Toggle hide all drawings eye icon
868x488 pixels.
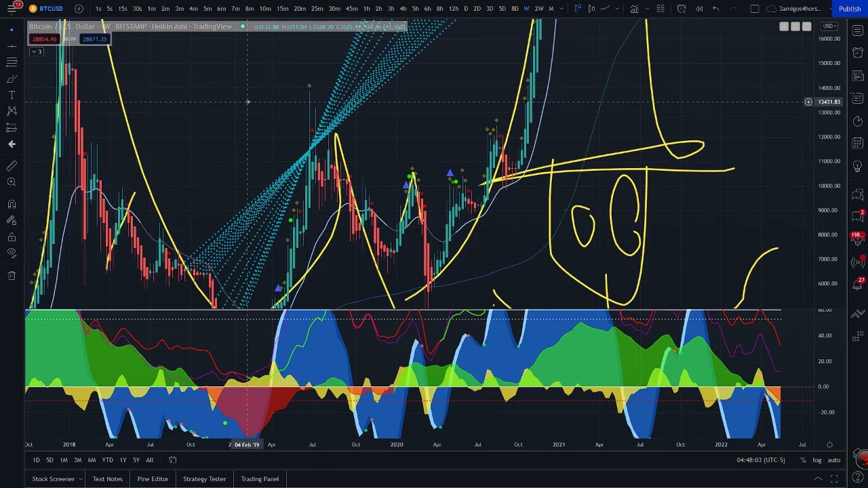[12, 253]
